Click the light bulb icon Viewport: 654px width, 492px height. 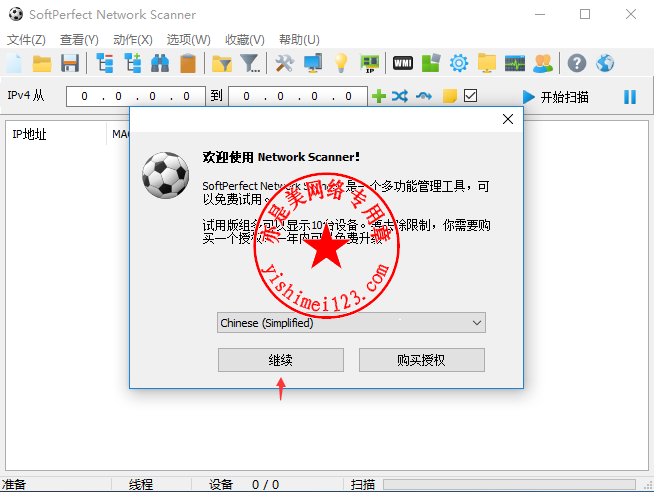coord(341,63)
